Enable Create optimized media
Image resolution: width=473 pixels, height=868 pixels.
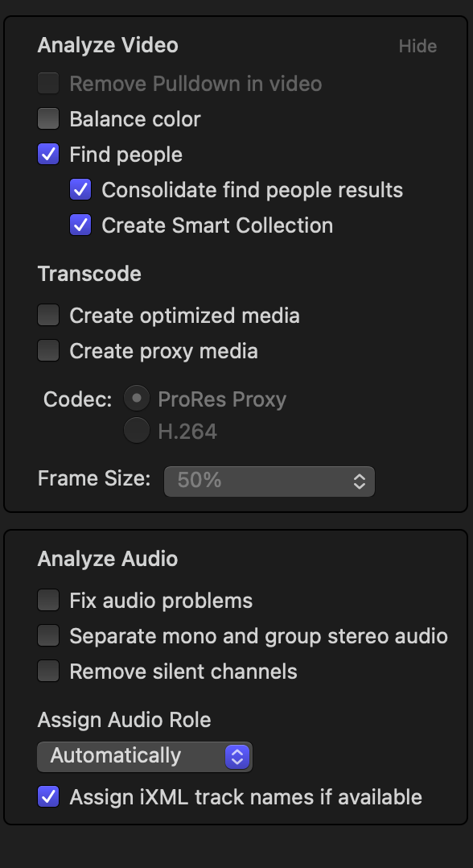[48, 316]
